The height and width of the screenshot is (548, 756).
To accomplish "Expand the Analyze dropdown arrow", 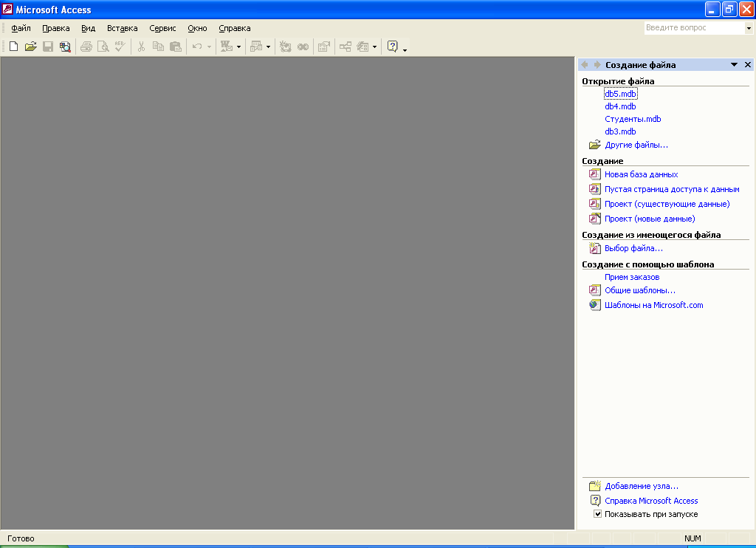I will (268, 47).
